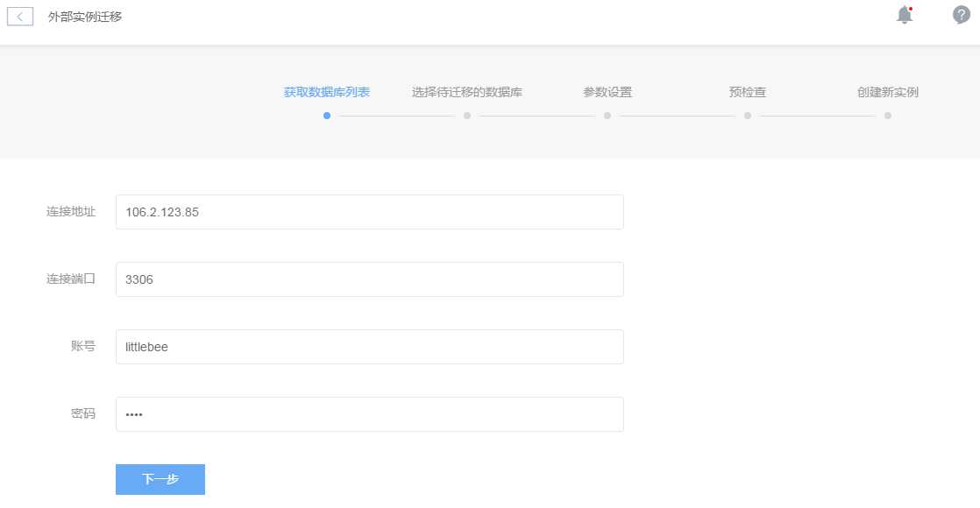980x508 pixels.
Task: Click the progress line between first two steps
Action: pos(397,116)
